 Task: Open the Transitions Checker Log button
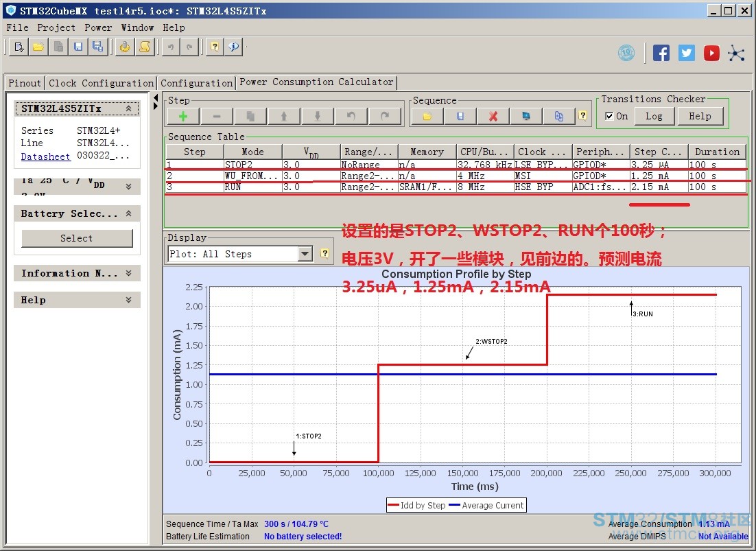pos(654,116)
